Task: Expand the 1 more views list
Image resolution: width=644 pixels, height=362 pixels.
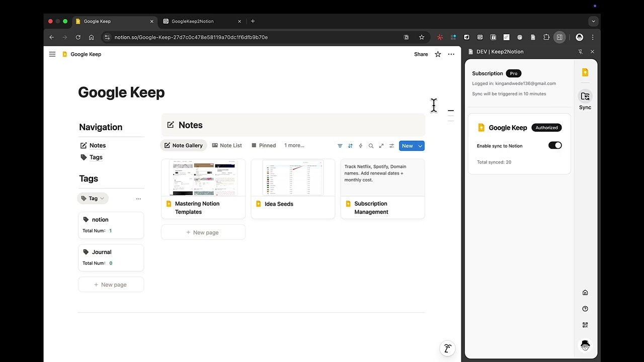Action: click(294, 145)
